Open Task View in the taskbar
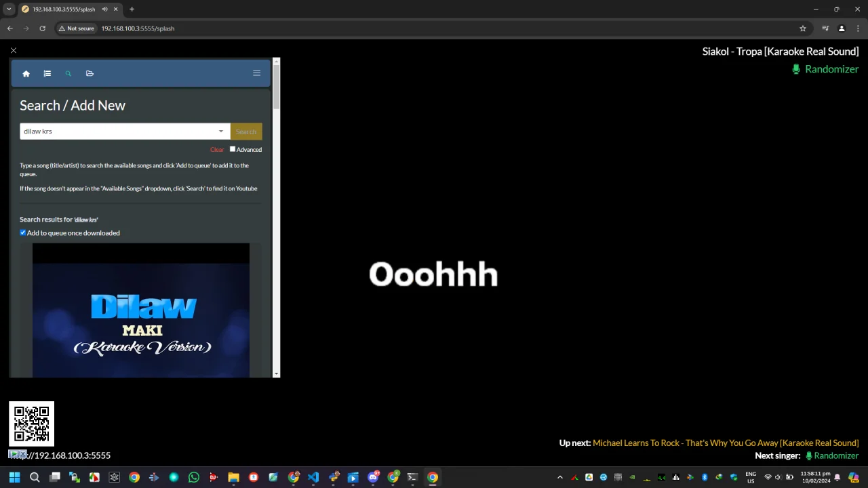The height and width of the screenshot is (488, 868). point(54,477)
